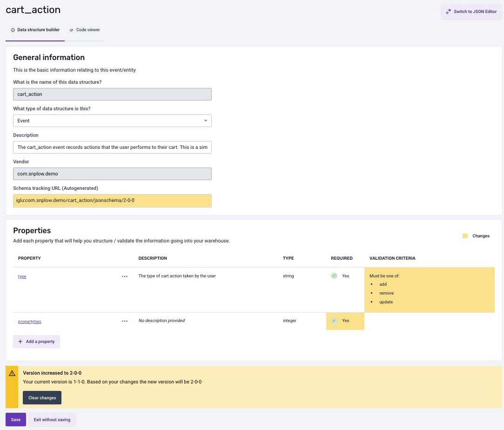
Task: Click the info icon on Data structure builder tab
Action: click(x=13, y=30)
